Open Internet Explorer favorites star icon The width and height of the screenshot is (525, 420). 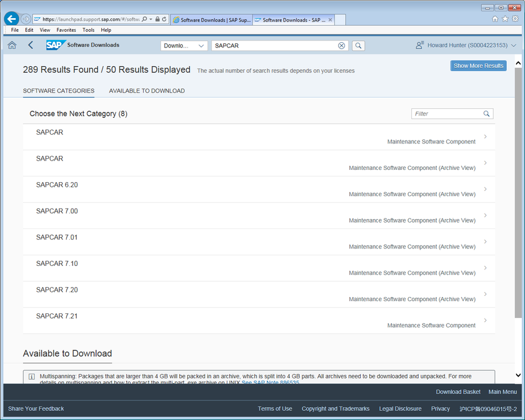click(504, 19)
